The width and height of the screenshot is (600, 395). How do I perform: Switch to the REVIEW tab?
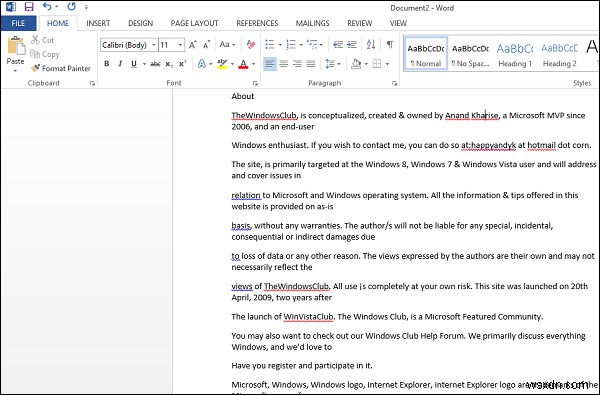coord(360,23)
